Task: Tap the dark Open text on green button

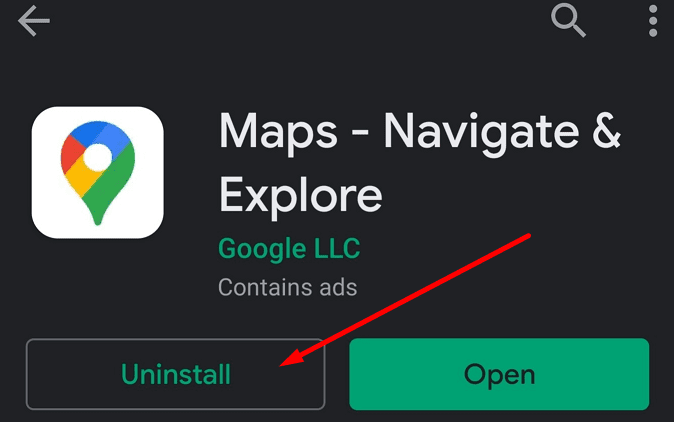Action: 499,376
